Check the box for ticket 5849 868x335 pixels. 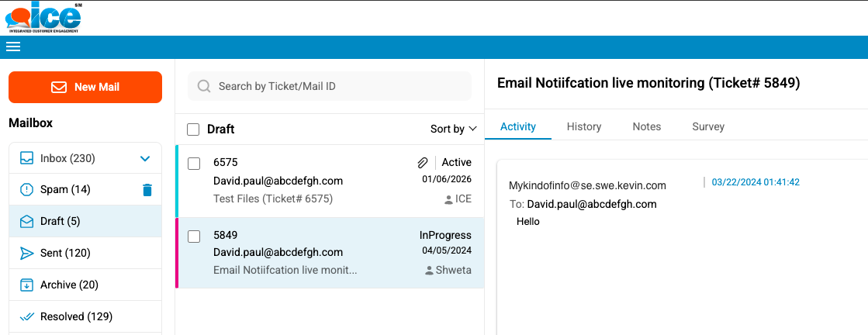tap(195, 236)
